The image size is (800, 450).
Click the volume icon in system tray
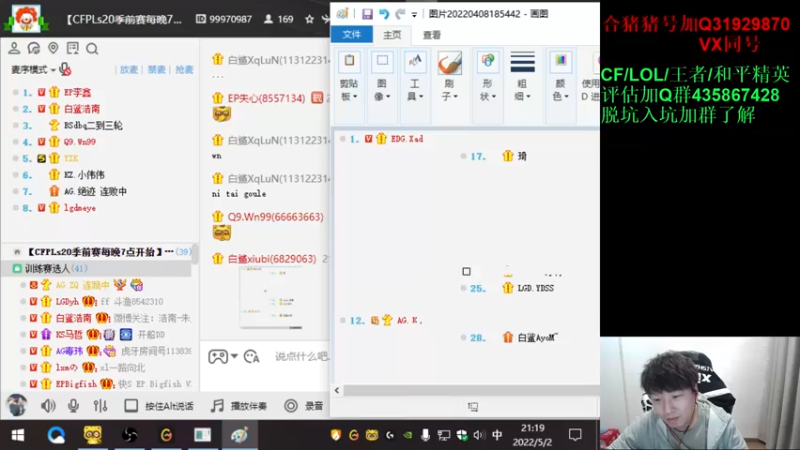click(479, 435)
